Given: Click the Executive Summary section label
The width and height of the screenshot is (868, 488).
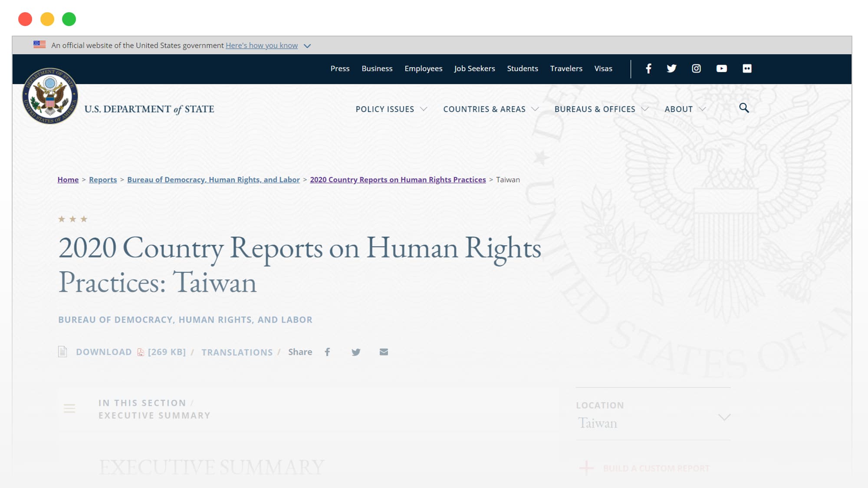Looking at the screenshot, I should pos(155,415).
